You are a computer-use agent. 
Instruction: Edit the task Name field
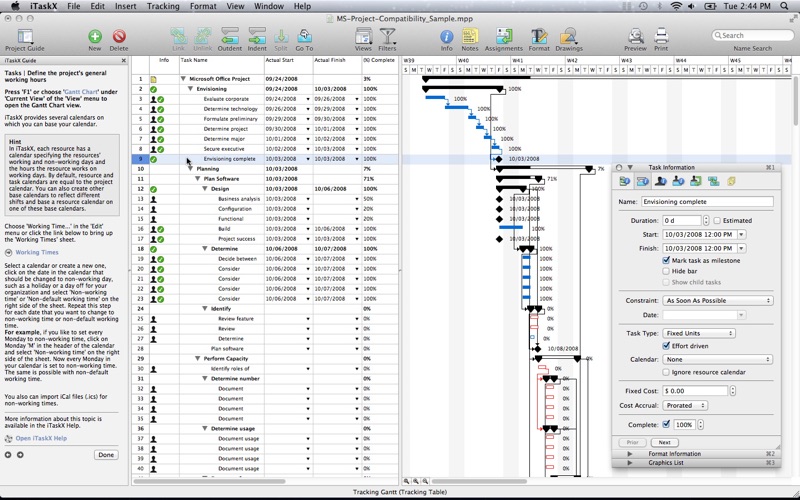click(707, 202)
